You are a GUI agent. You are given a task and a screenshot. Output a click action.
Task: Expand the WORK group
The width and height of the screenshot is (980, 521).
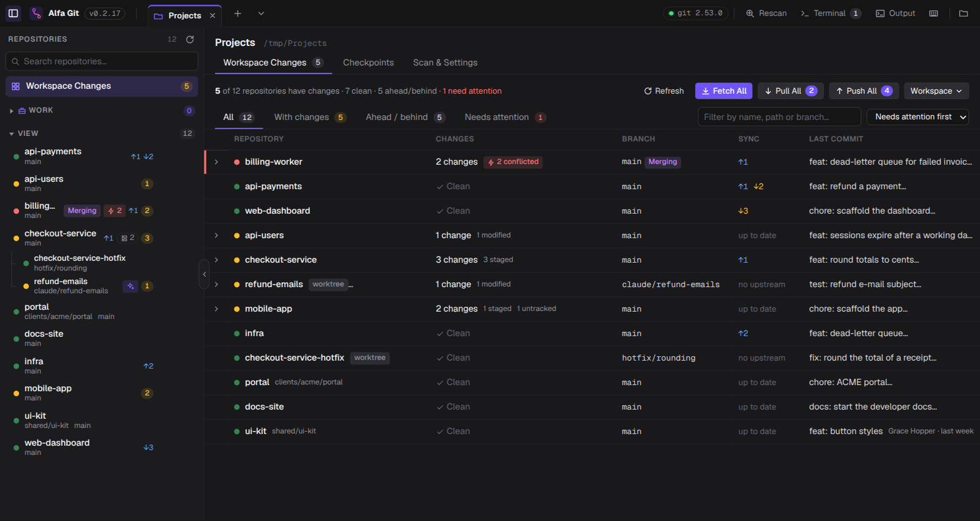point(12,111)
